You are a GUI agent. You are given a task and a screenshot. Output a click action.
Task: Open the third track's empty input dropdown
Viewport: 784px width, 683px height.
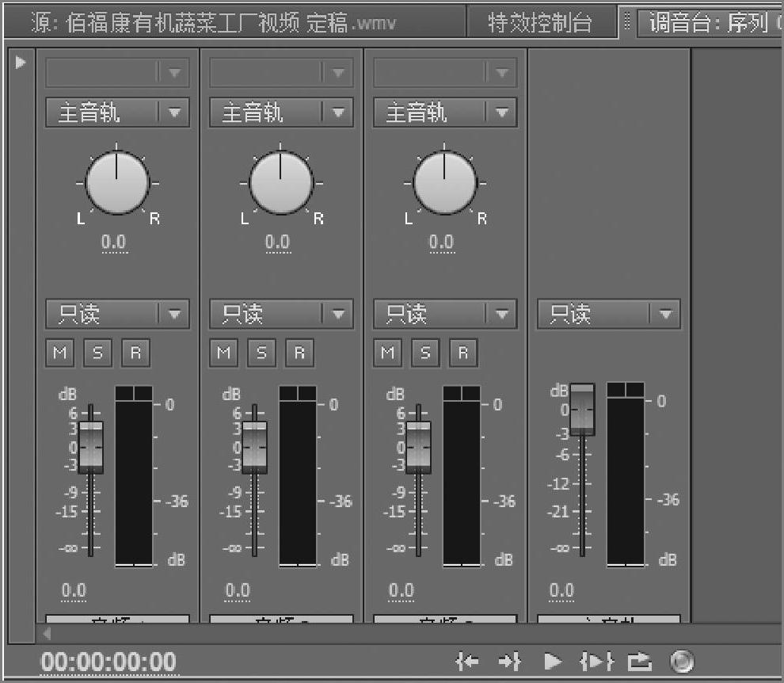(x=445, y=73)
